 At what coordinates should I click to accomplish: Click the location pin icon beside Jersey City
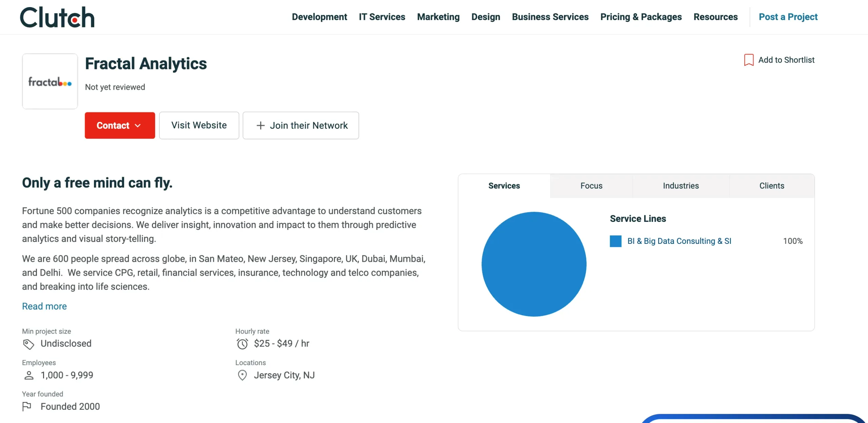tap(242, 375)
